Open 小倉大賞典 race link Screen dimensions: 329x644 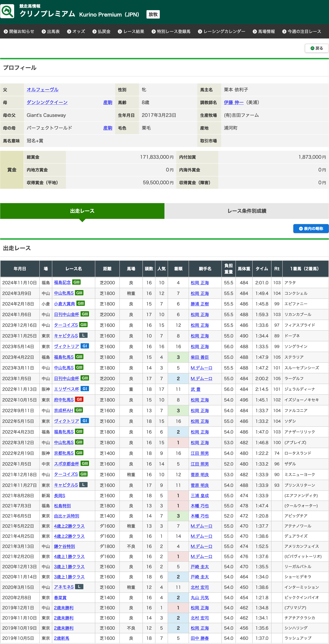tap(65, 304)
